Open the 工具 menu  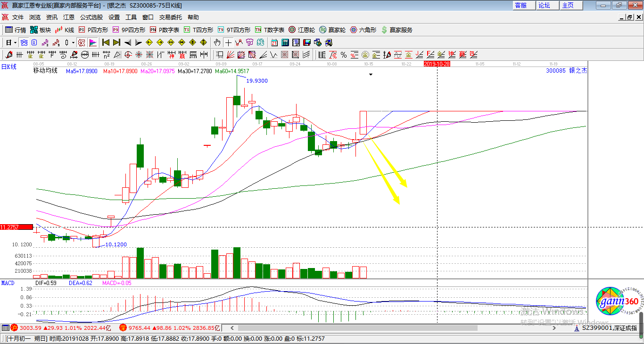tap(131, 17)
